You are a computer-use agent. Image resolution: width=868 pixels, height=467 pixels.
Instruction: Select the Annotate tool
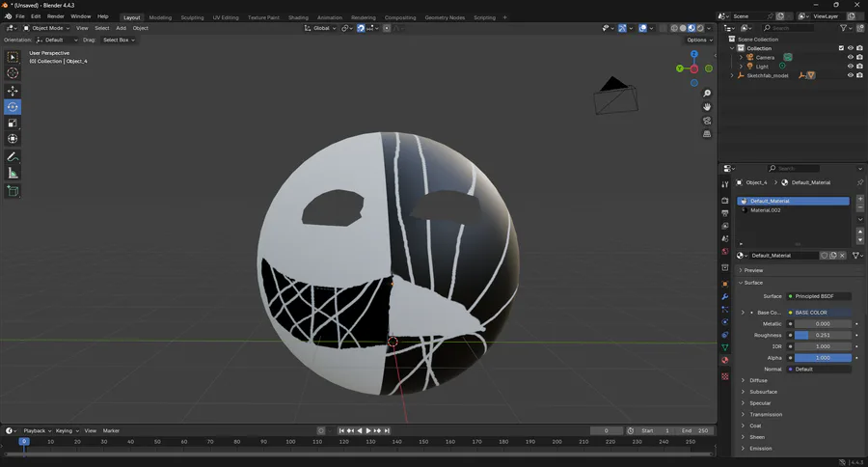click(x=13, y=157)
